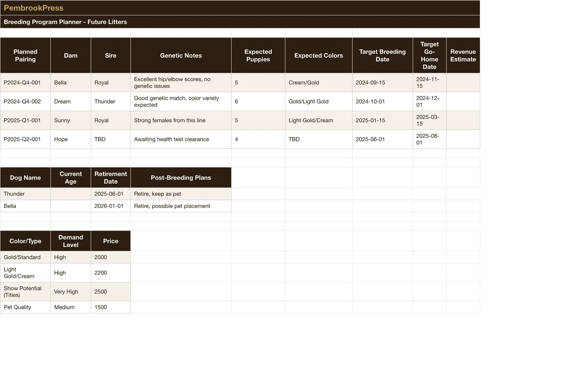Select the Post-Breeding Plans header

[x=181, y=178]
